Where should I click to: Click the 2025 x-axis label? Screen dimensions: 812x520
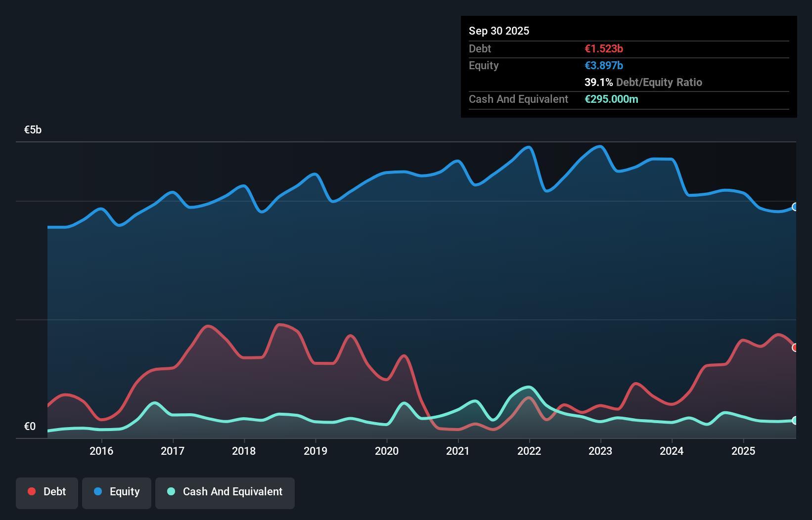pos(743,451)
